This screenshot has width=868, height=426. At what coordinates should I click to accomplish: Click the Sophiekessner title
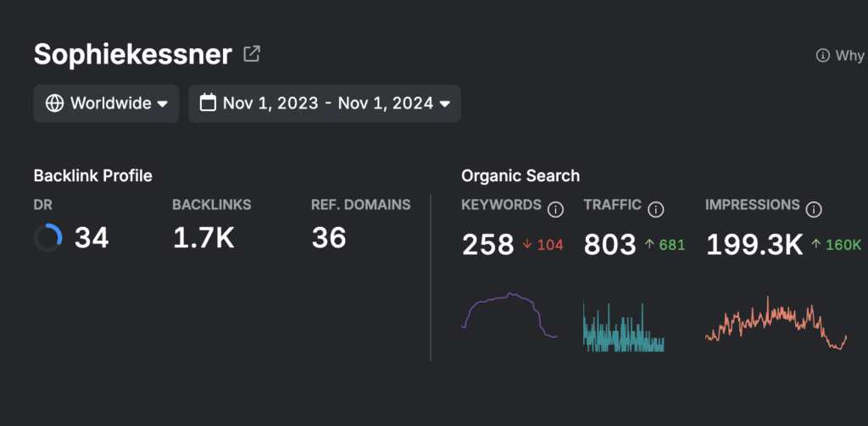click(133, 54)
